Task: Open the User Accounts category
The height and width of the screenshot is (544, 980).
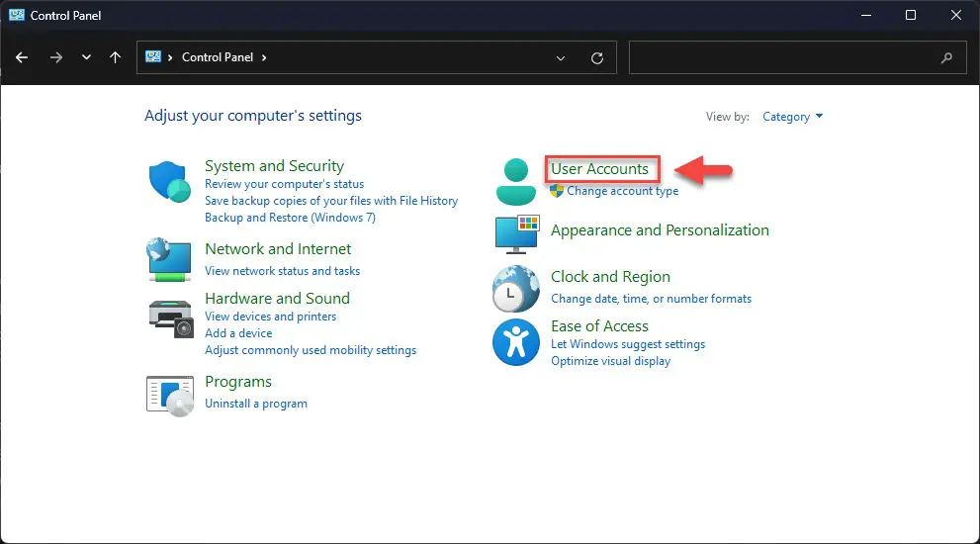Action: [599, 169]
